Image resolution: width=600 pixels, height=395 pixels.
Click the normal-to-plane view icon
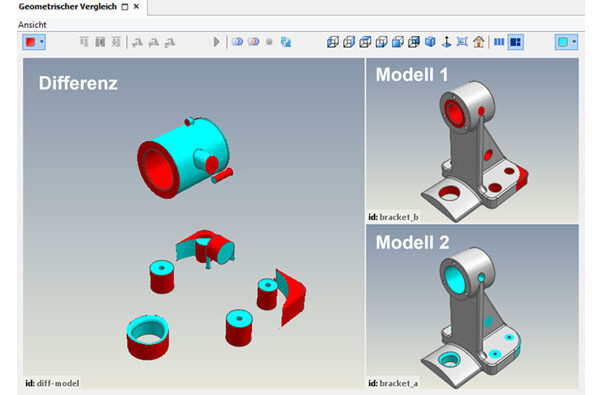pos(446,42)
